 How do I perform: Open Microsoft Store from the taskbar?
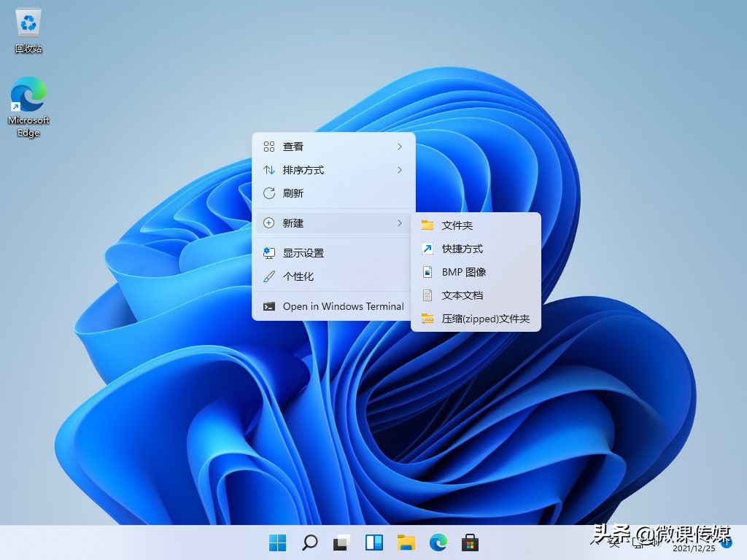[470, 542]
